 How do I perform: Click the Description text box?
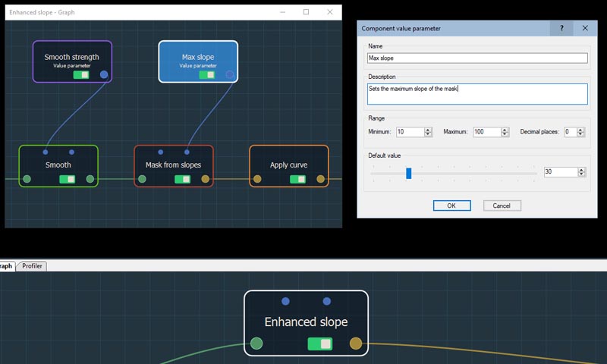[477, 94]
